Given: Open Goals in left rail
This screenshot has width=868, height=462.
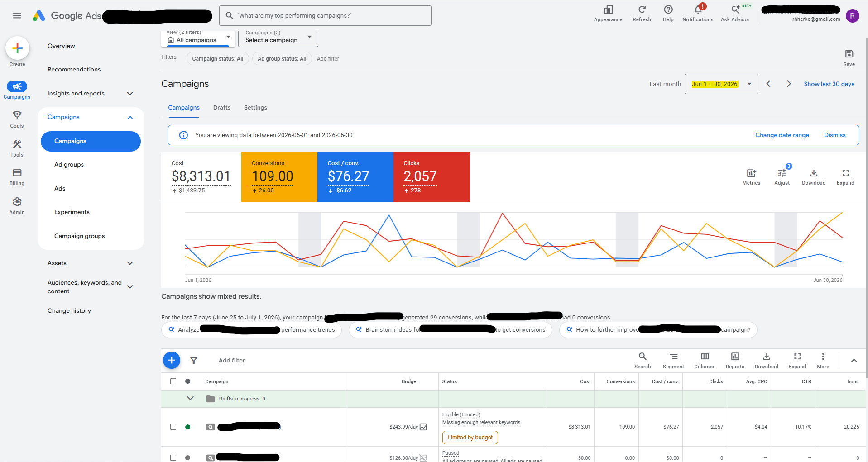Looking at the screenshot, I should click(17, 119).
